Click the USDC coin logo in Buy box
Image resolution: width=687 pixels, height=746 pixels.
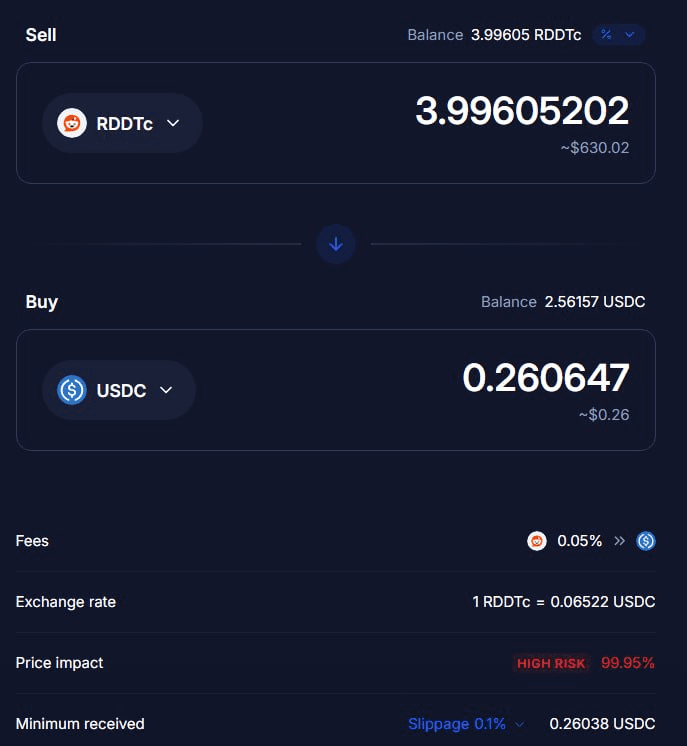click(x=72, y=390)
